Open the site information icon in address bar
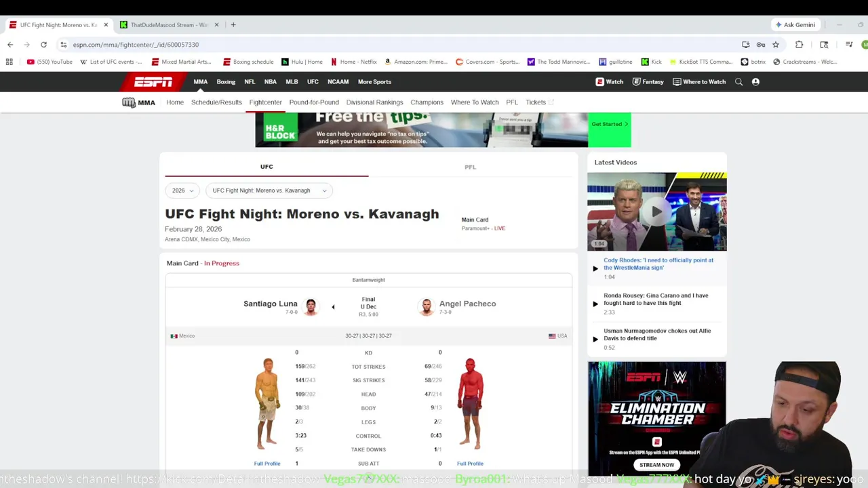The image size is (868, 488). [63, 45]
